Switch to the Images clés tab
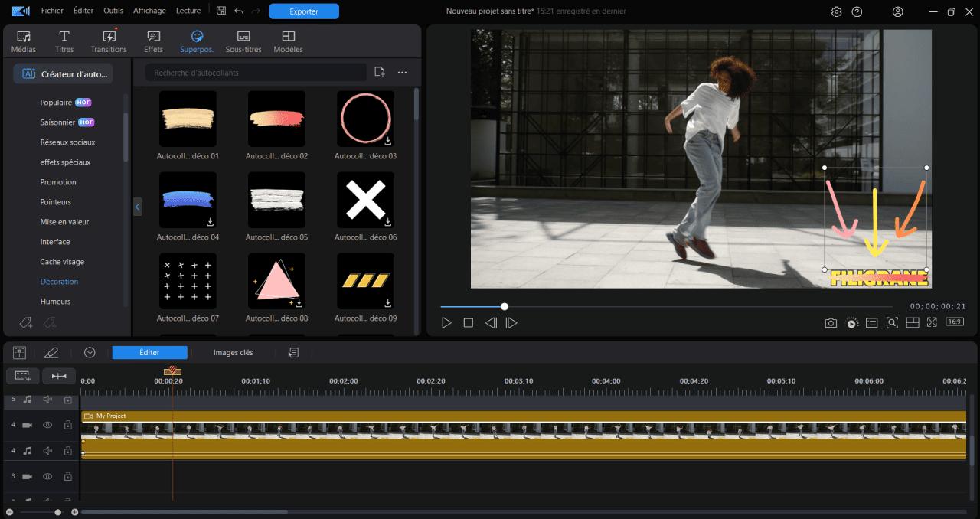The width and height of the screenshot is (980, 519). 233,352
